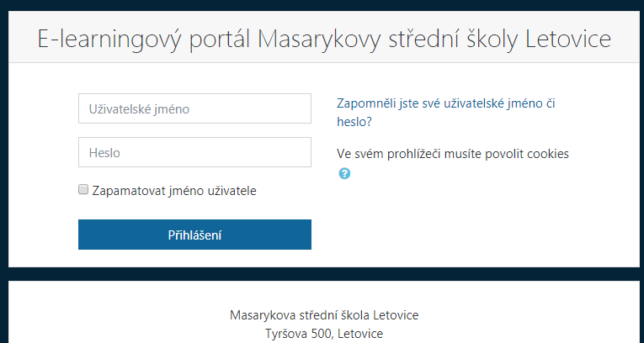
Task: Click the Přihlášení login button
Action: (194, 235)
